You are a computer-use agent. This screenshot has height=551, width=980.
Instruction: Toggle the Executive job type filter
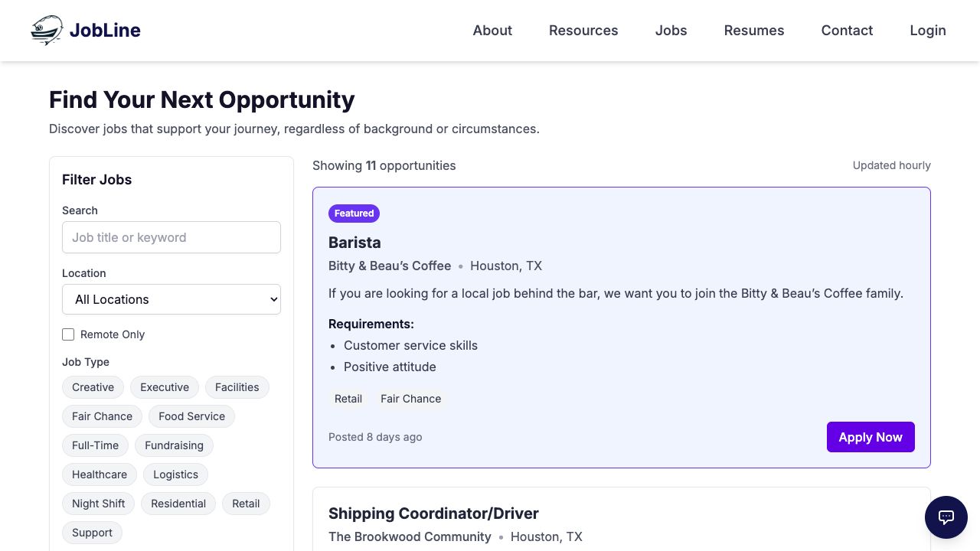point(165,387)
